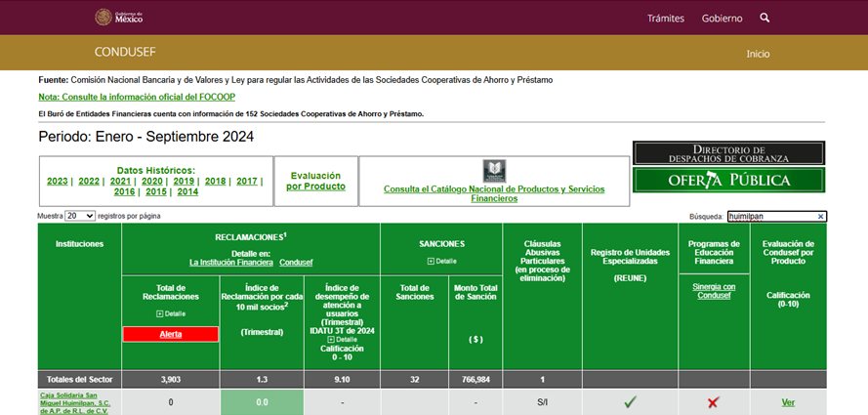Open the search magnifier icon in header

[x=765, y=18]
